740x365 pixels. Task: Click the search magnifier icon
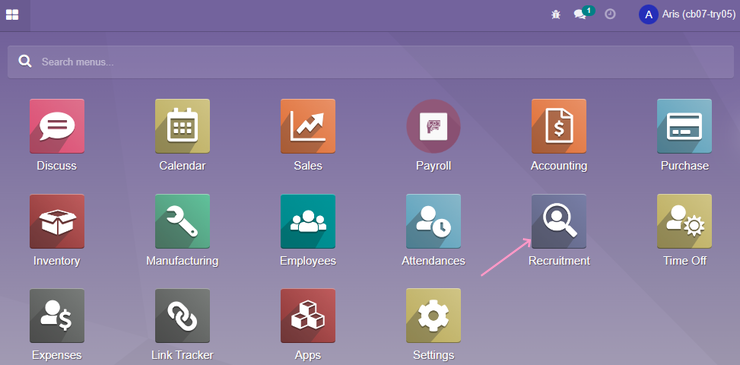point(25,61)
